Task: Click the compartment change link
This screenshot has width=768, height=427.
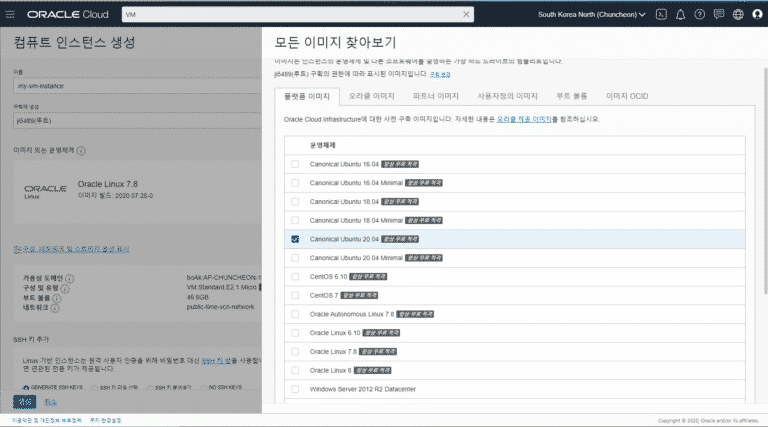Action: pyautogui.click(x=440, y=74)
